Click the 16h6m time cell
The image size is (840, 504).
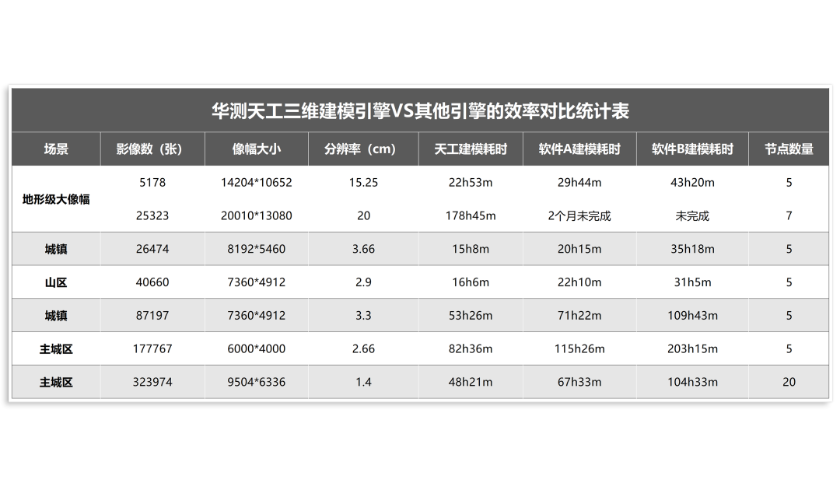[x=471, y=282]
